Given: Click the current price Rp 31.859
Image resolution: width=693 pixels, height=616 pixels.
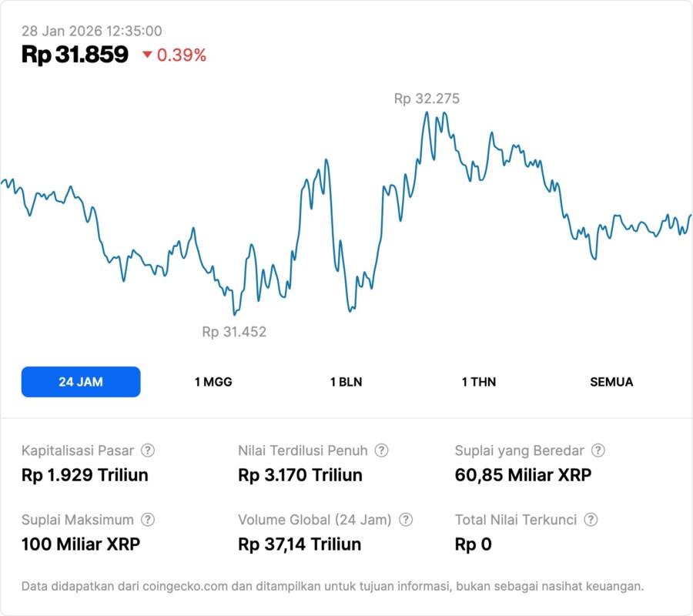Looking at the screenshot, I should click(75, 55).
